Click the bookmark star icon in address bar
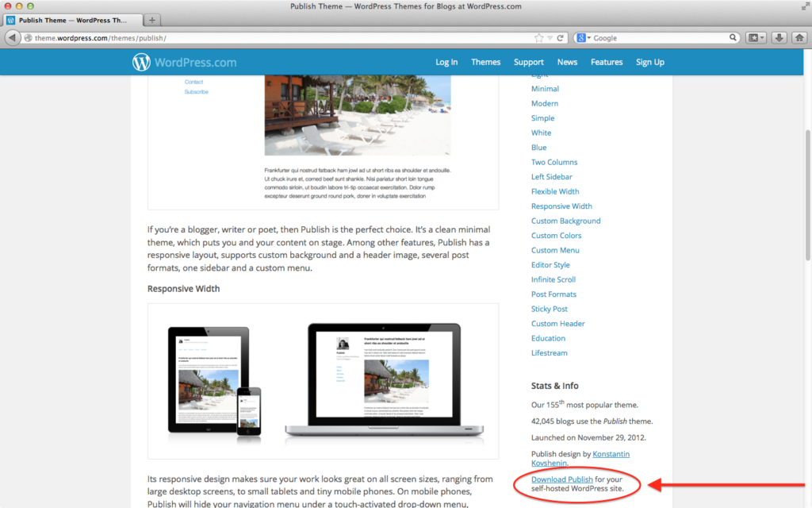812x508 pixels. 539,38
